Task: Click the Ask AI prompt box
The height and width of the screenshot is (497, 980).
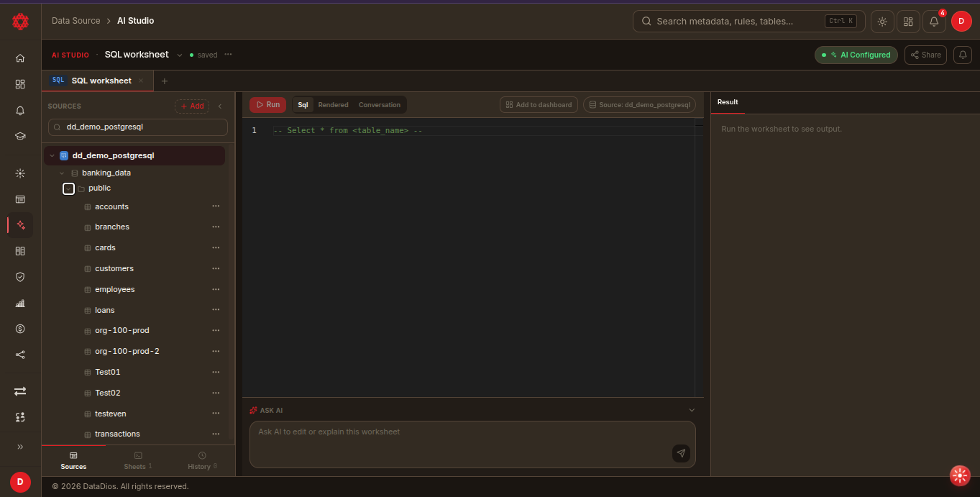Action: point(472,444)
